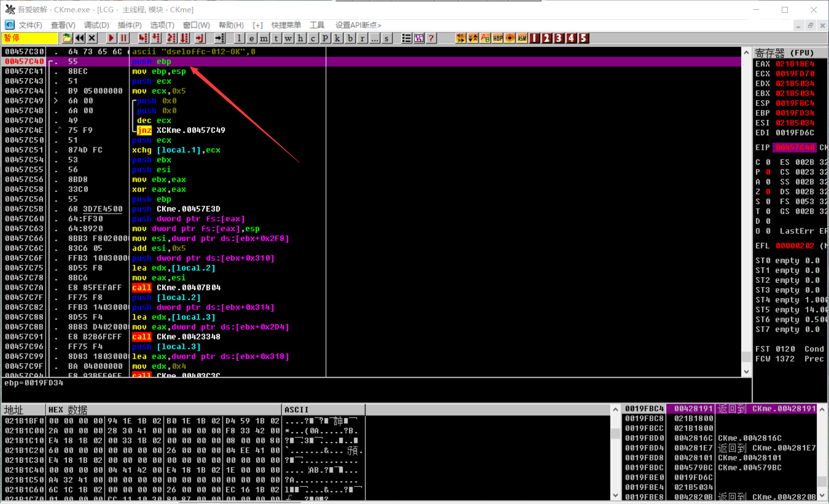Run program with the red play icon
The width and height of the screenshot is (829, 504).
click(x=111, y=38)
